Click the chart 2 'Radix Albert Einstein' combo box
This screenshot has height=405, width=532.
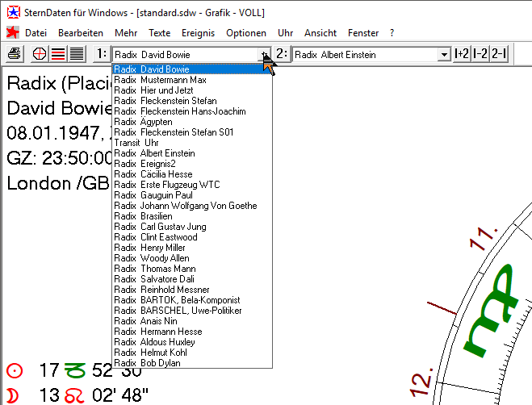pyautogui.click(x=371, y=54)
